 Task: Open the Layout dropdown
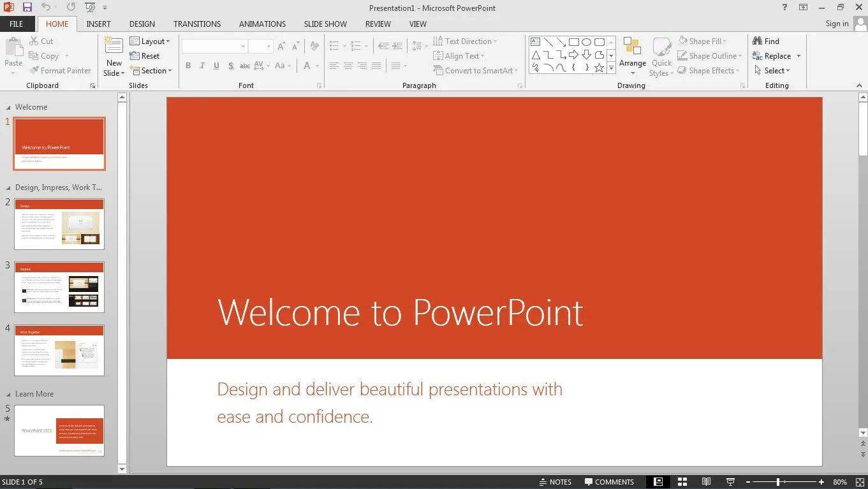coord(150,41)
